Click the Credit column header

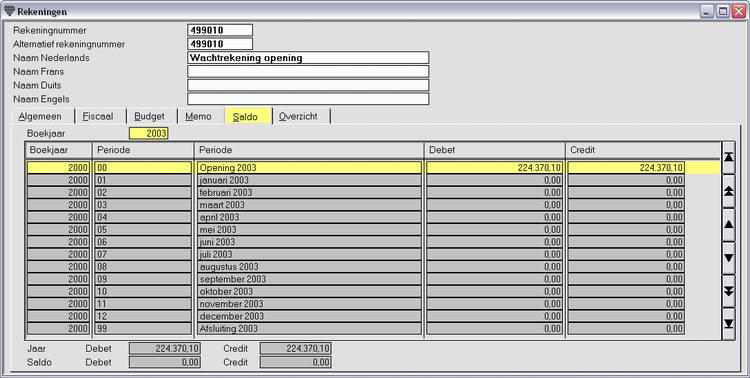642,150
